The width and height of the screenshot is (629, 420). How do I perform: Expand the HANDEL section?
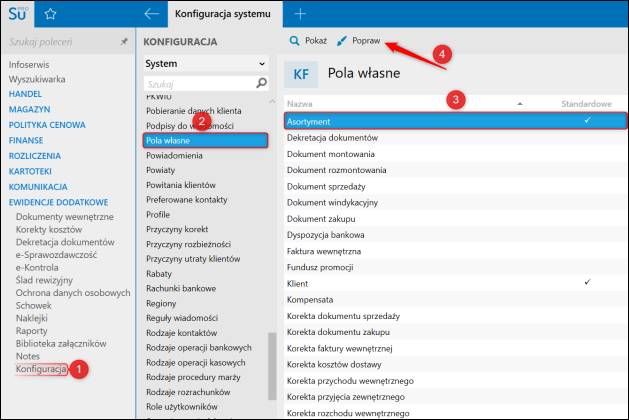[x=25, y=94]
